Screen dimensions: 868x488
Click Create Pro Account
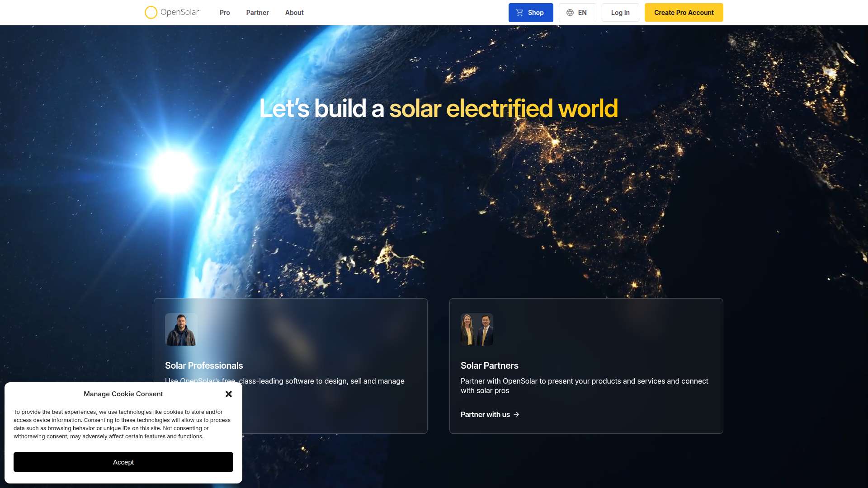pos(684,13)
